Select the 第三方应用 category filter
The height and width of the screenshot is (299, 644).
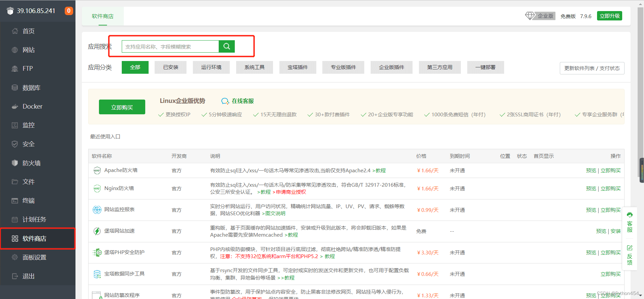(x=440, y=67)
